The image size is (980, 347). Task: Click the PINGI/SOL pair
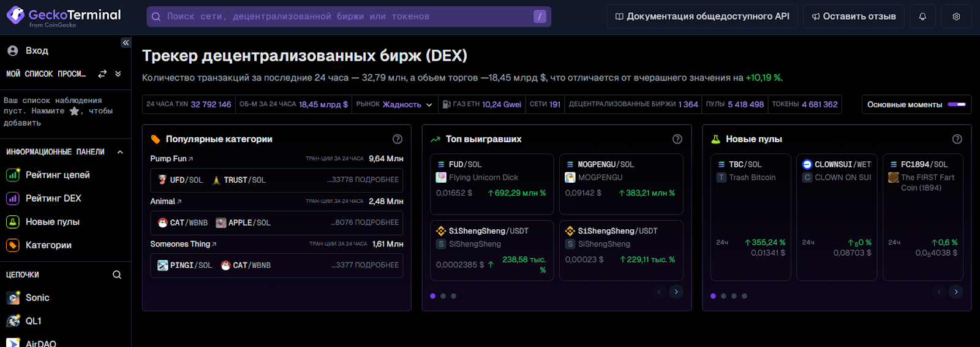click(x=184, y=265)
